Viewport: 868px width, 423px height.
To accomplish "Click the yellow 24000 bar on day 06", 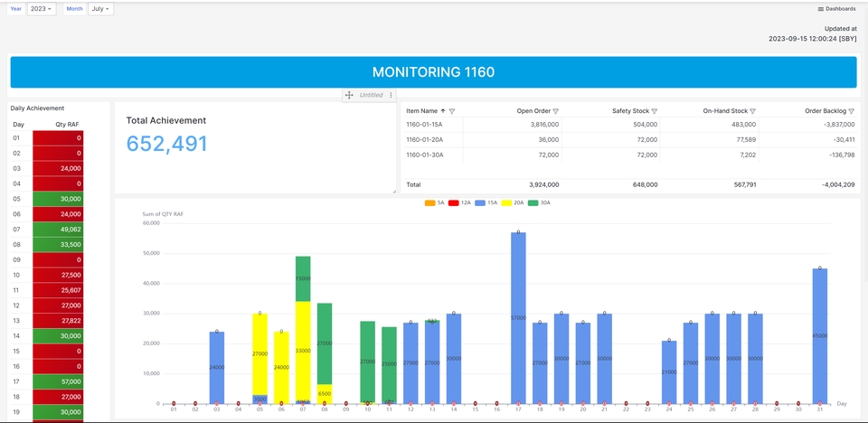I will point(281,368).
